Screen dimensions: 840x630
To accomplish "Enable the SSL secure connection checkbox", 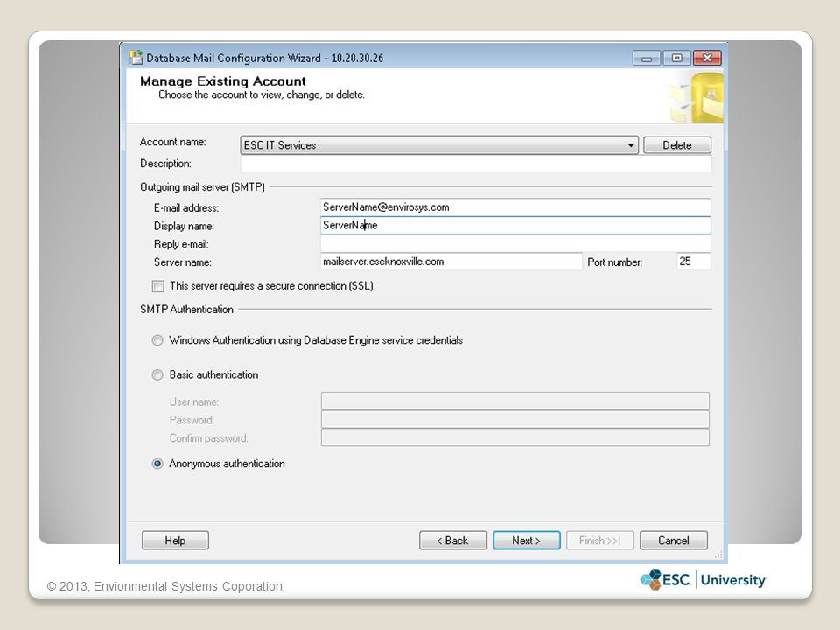I will click(x=158, y=286).
